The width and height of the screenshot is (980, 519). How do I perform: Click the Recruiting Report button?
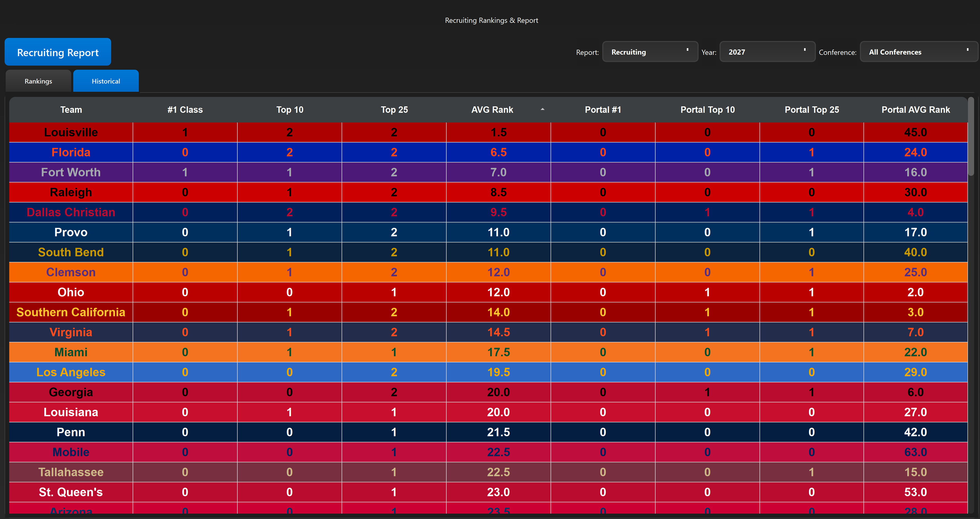tap(58, 52)
